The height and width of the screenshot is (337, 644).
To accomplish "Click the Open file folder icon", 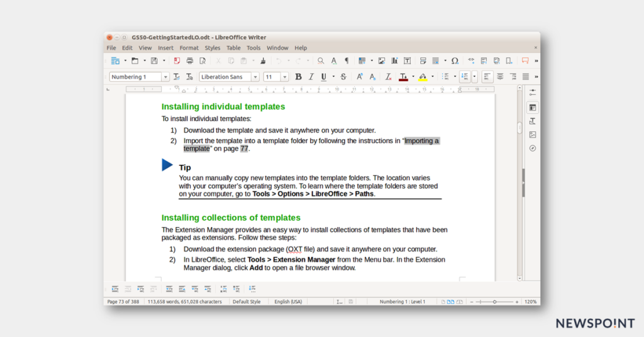I will click(135, 61).
